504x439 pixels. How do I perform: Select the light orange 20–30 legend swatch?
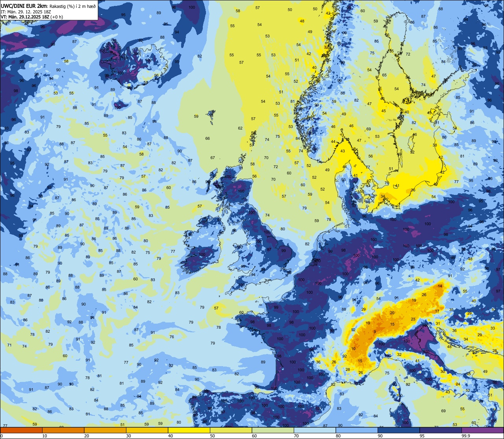[105, 430]
